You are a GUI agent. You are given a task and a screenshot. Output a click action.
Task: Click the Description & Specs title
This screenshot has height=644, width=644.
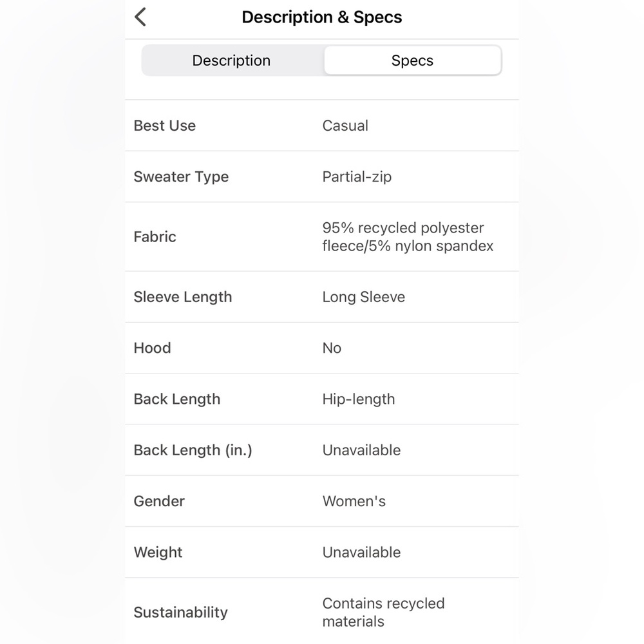[321, 17]
